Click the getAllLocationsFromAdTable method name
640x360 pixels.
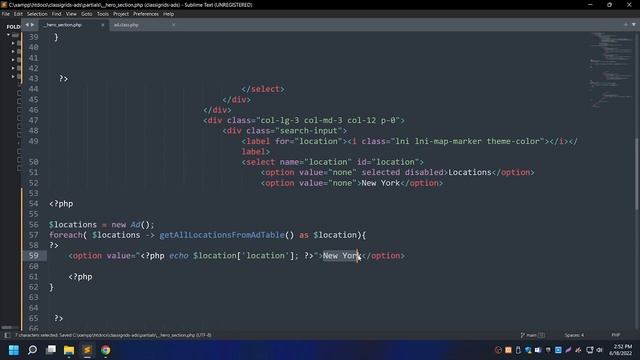point(222,235)
